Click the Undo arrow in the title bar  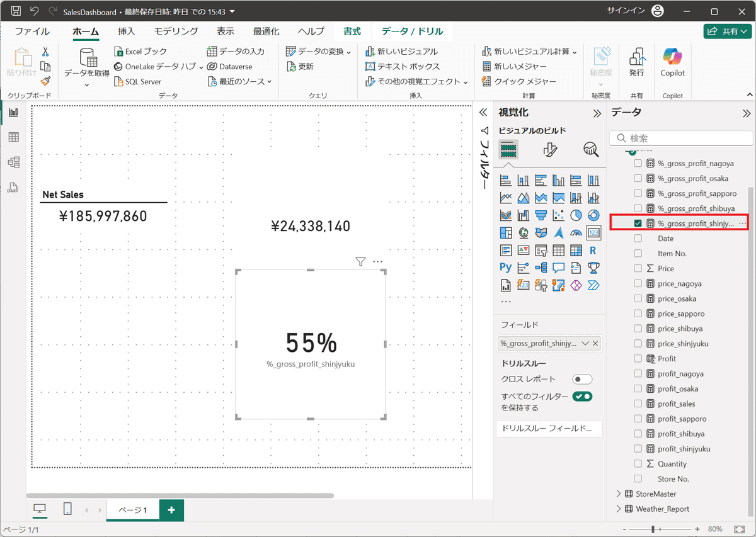click(x=35, y=11)
